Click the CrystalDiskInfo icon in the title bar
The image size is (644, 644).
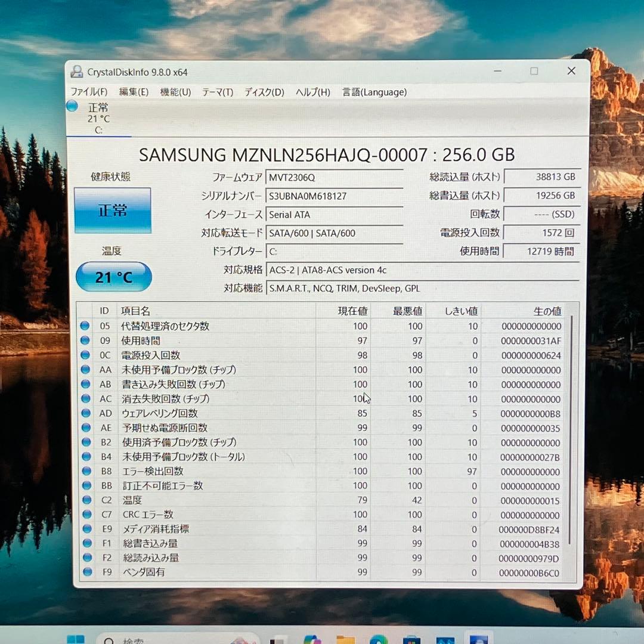click(x=77, y=71)
